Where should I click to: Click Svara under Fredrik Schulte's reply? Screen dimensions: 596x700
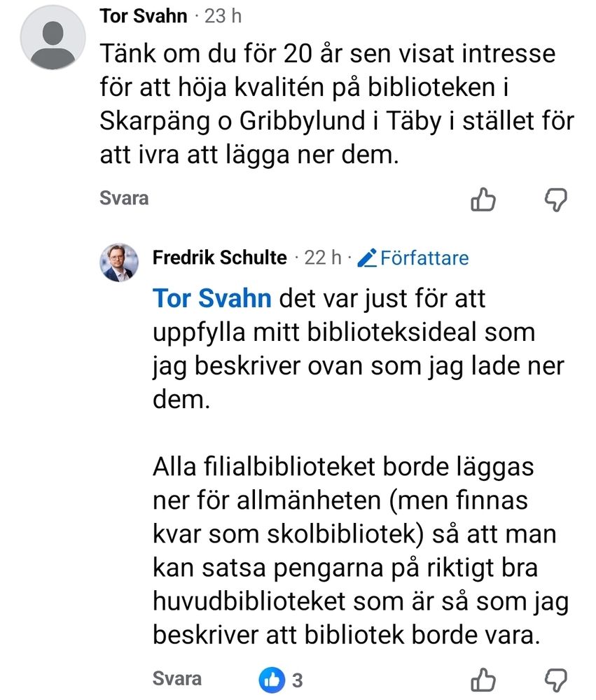177,678
